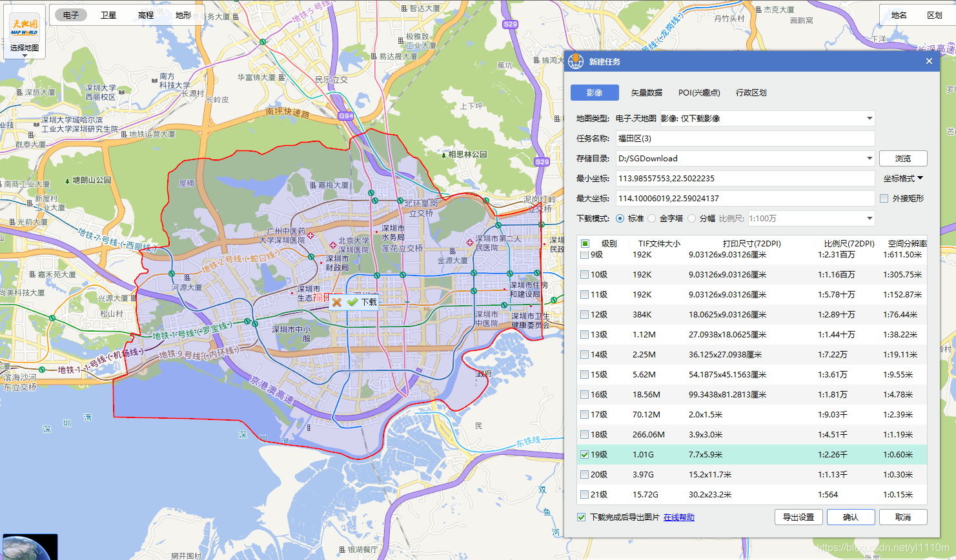The width and height of the screenshot is (956, 560).
Task: Check the 10级 level checkbox
Action: [584, 274]
